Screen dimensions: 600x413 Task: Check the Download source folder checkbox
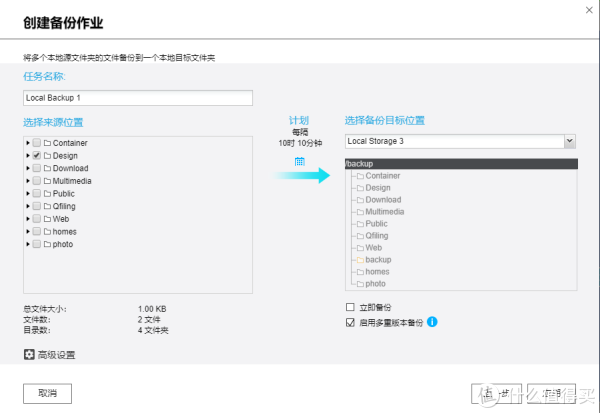click(x=36, y=169)
